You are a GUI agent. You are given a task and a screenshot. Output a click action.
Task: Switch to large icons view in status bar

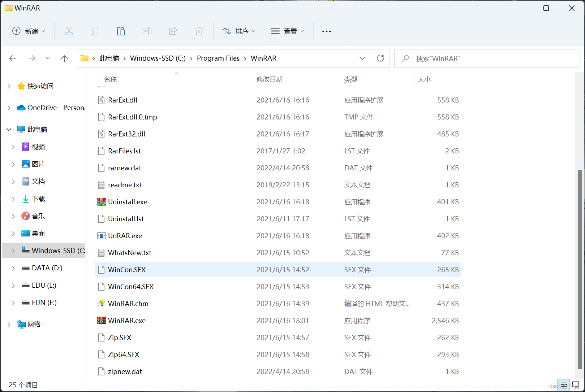click(576, 385)
